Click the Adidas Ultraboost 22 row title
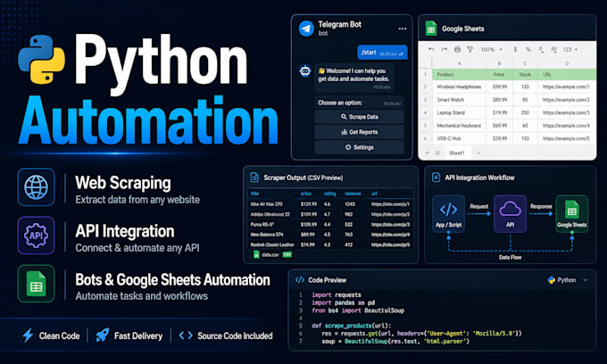 pyautogui.click(x=270, y=214)
